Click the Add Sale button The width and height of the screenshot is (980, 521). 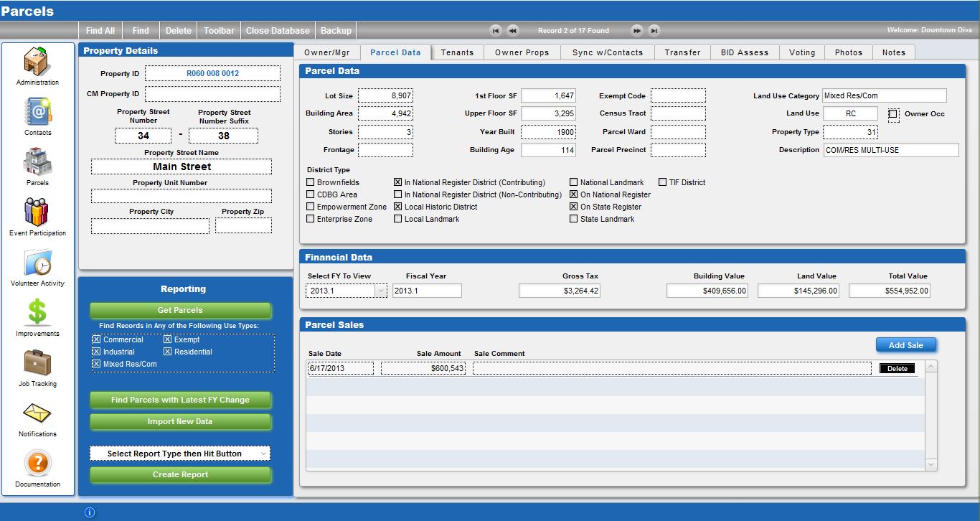(905, 345)
